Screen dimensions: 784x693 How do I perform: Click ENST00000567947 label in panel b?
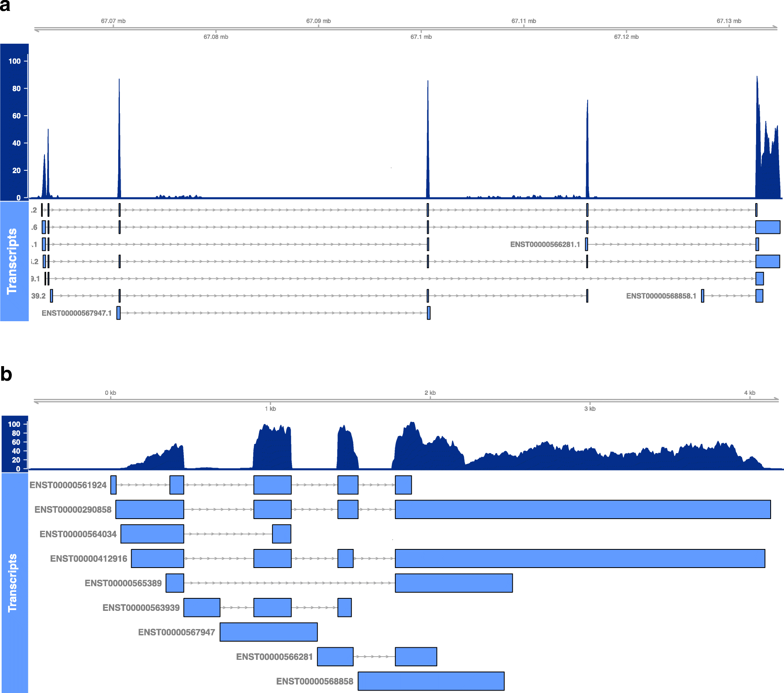[176, 632]
